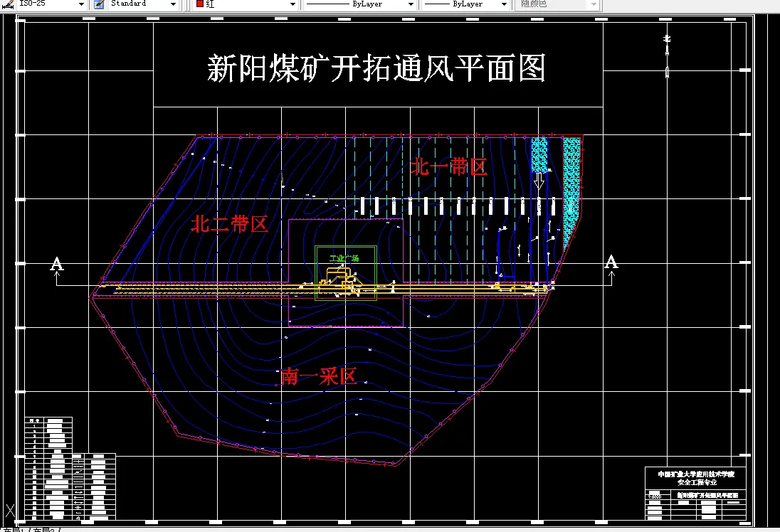This screenshot has height=532, width=780.
Task: Open the ByLayer lineweight dropdown
Action: tap(504, 4)
